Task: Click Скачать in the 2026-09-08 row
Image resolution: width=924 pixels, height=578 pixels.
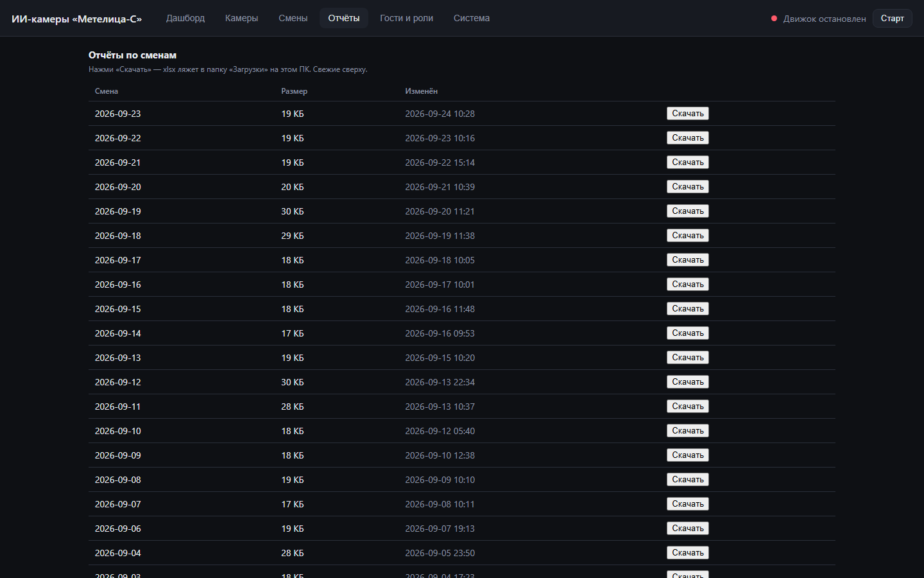Action: pos(688,480)
